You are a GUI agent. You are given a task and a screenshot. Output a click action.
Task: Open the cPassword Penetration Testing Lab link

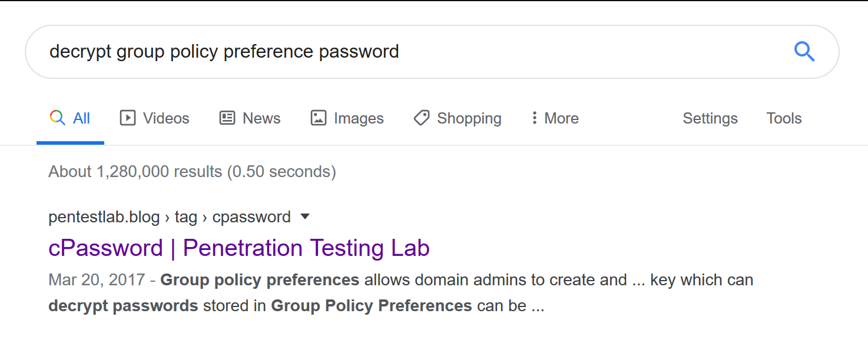click(x=238, y=248)
